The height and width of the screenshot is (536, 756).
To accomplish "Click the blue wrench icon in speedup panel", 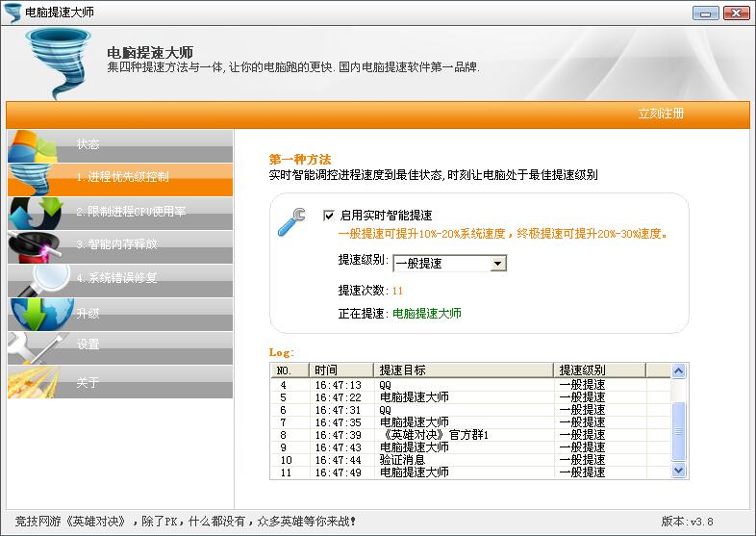I will [x=291, y=220].
